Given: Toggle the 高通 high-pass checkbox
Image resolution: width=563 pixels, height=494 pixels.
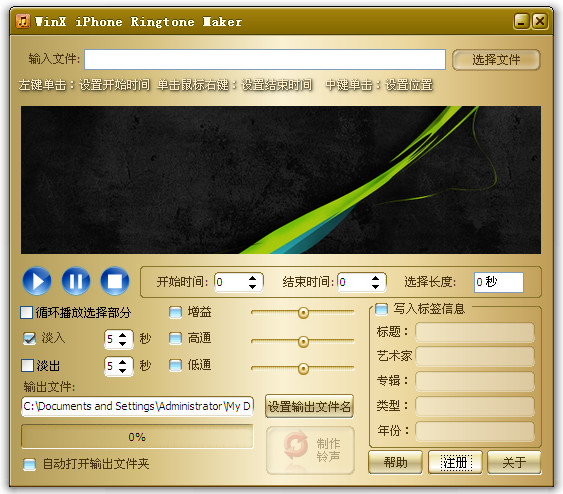Looking at the screenshot, I should pos(175,338).
